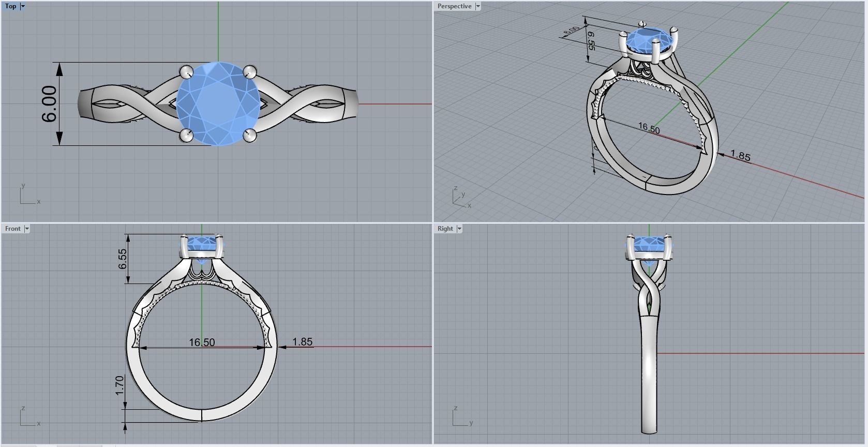This screenshot has width=868, height=447.
Task: Select the upper-left prong in Top view
Action: 186,71
